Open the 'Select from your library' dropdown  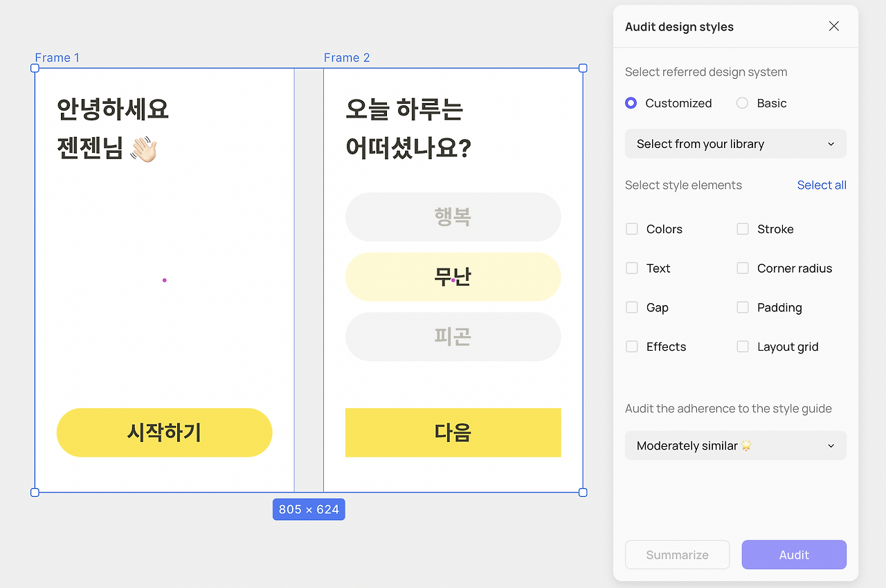[x=735, y=143]
